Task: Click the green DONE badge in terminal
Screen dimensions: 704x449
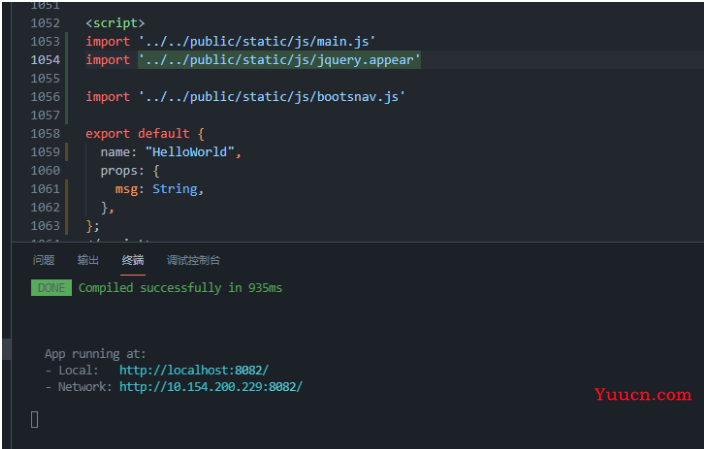Action: pos(51,288)
